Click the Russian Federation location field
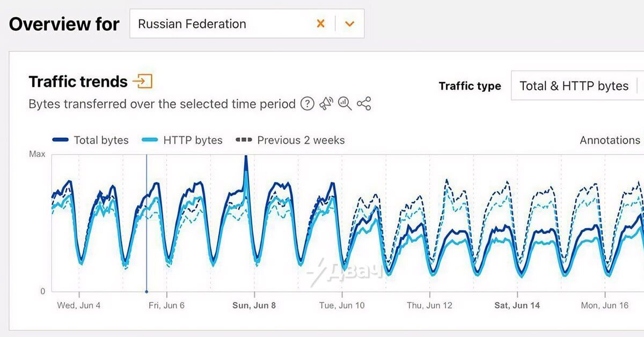The width and height of the screenshot is (644, 337). pos(220,24)
